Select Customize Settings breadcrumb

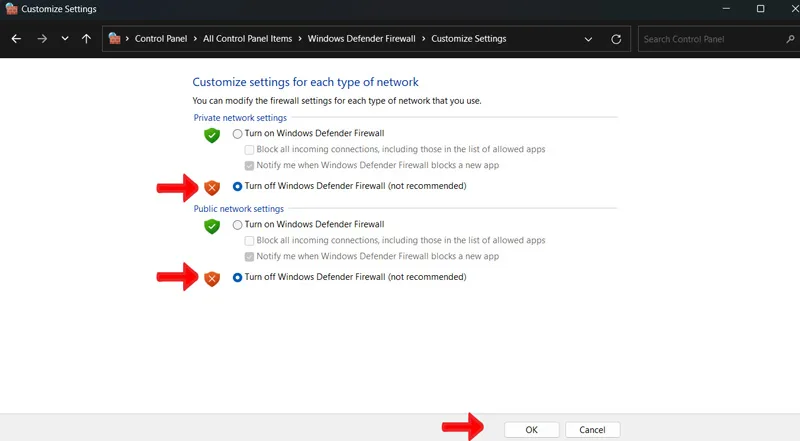(x=468, y=39)
